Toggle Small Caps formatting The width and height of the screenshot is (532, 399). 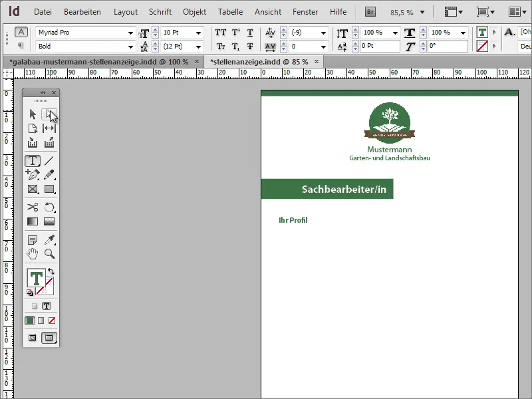[221, 46]
